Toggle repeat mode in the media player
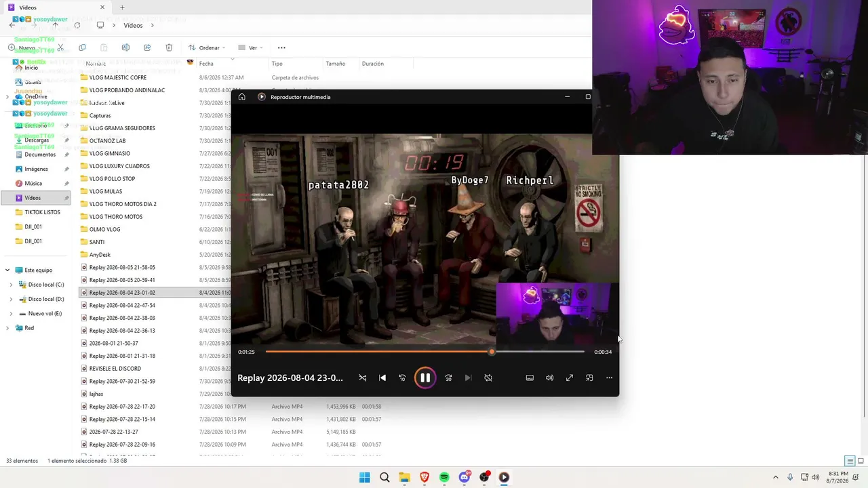 tap(488, 378)
